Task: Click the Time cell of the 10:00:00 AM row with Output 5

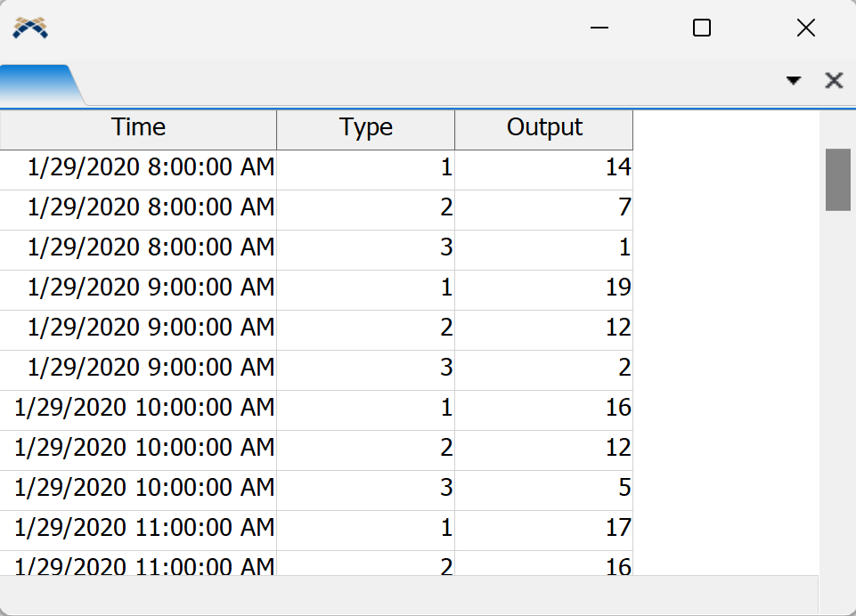Action: [139, 488]
